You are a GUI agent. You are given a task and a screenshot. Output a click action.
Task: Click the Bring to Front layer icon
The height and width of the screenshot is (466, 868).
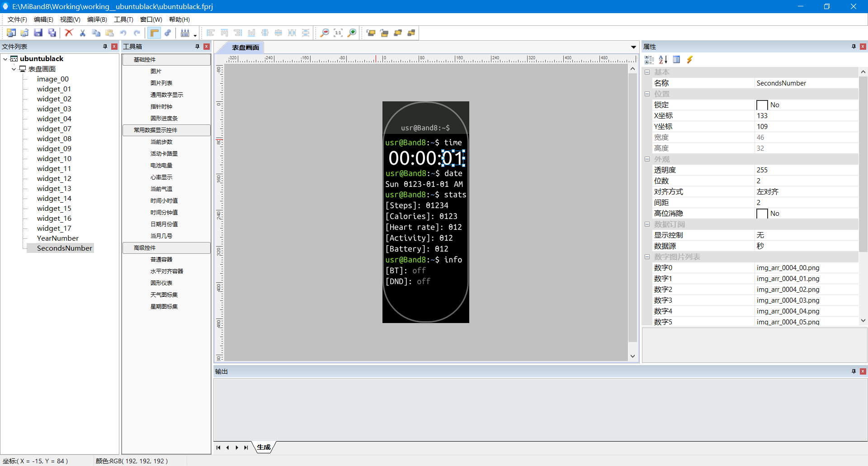click(371, 33)
